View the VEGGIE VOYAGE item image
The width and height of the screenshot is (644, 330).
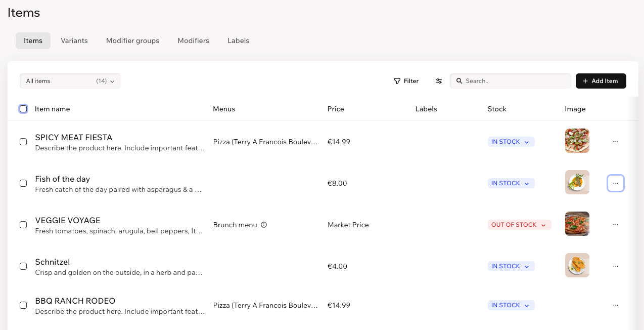coord(577,224)
